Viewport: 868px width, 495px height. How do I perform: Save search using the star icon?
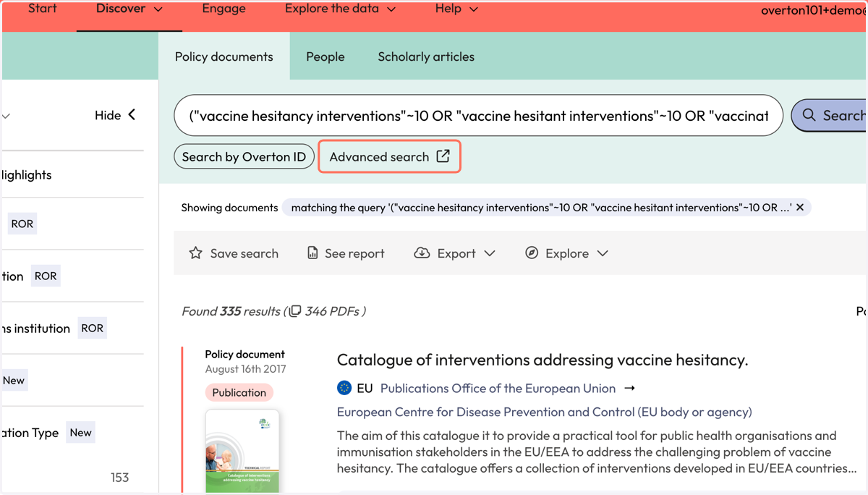pos(195,253)
